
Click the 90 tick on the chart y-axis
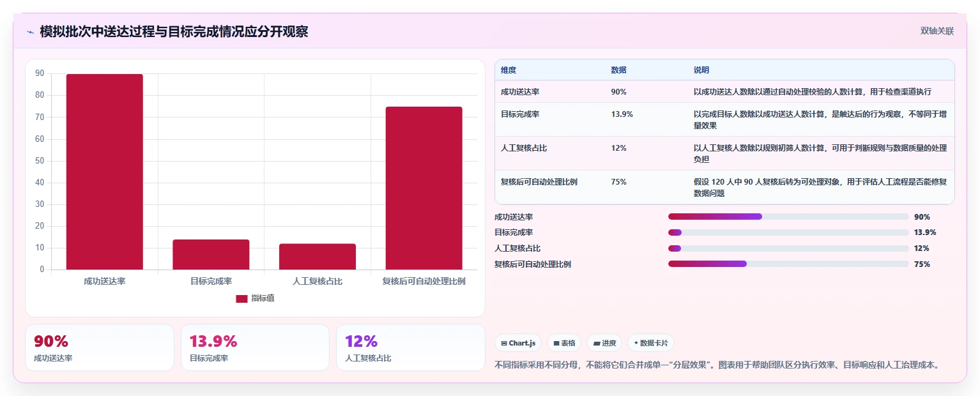40,73
